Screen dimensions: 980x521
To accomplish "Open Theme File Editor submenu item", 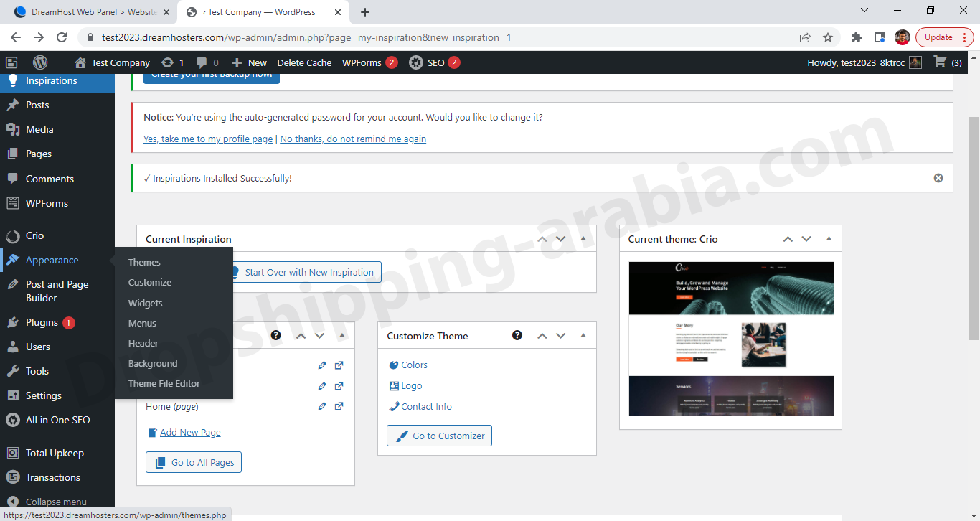I will tap(164, 383).
